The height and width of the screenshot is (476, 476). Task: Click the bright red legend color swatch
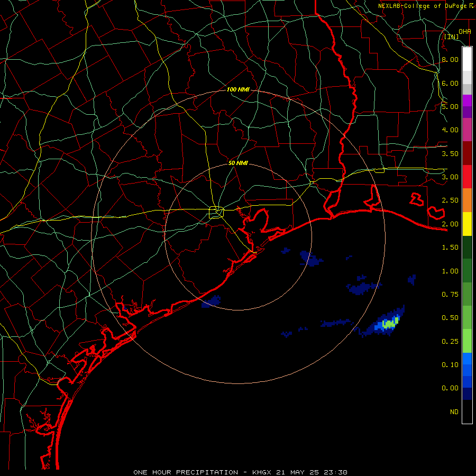click(x=467, y=177)
